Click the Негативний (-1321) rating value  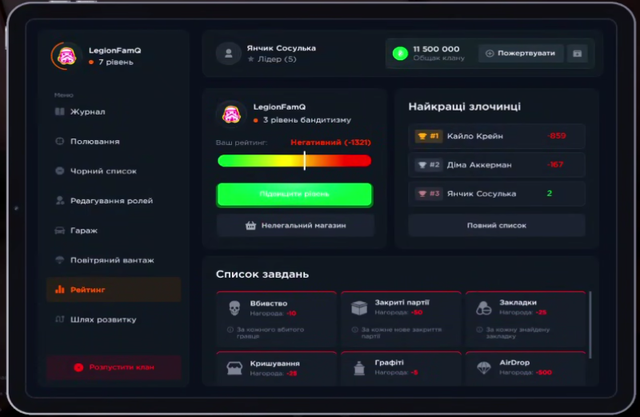[331, 142]
